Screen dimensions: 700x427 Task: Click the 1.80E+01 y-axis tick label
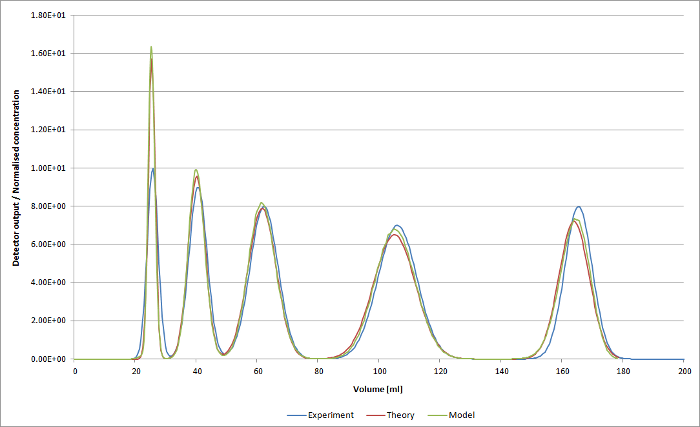click(51, 15)
